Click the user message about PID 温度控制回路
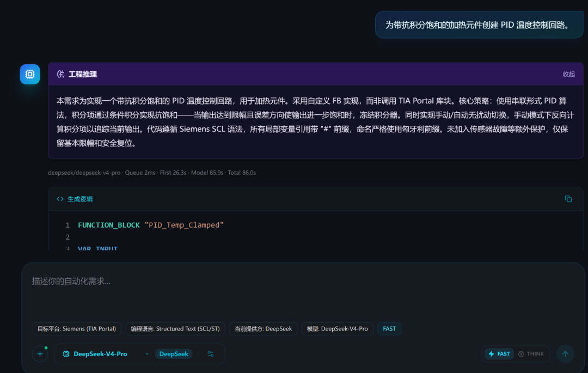The width and height of the screenshot is (588, 373). (479, 25)
